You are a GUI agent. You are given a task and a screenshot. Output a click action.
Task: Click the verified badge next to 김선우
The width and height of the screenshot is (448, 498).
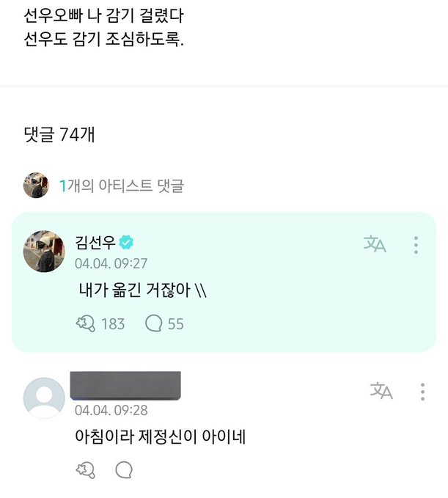[125, 243]
